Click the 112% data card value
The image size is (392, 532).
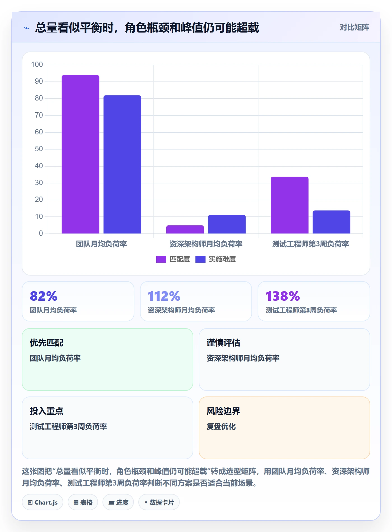(x=164, y=296)
